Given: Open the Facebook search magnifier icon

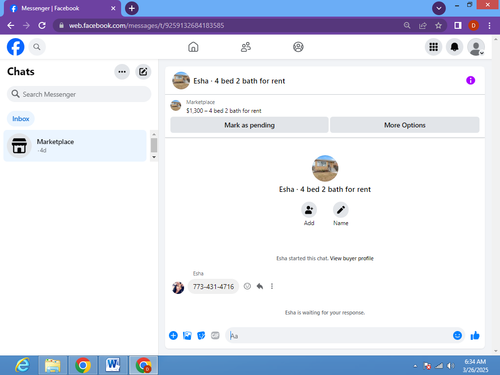Looking at the screenshot, I should click(x=37, y=47).
